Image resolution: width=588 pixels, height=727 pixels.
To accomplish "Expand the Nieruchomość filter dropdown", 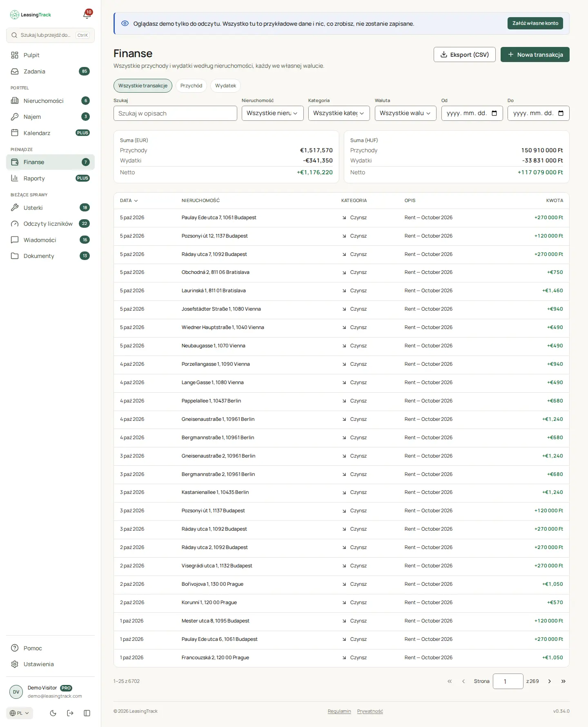I will (x=272, y=113).
